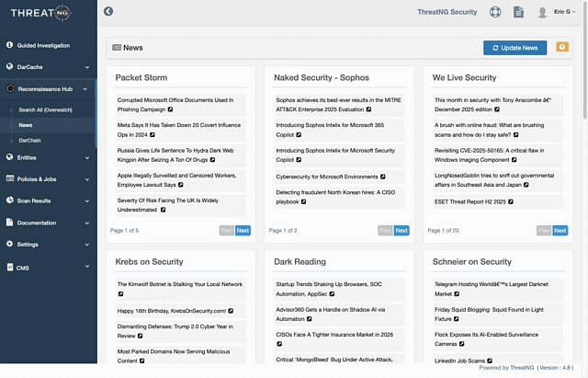Go to next Packet Storm page
The height and width of the screenshot is (378, 588).
coord(243,231)
